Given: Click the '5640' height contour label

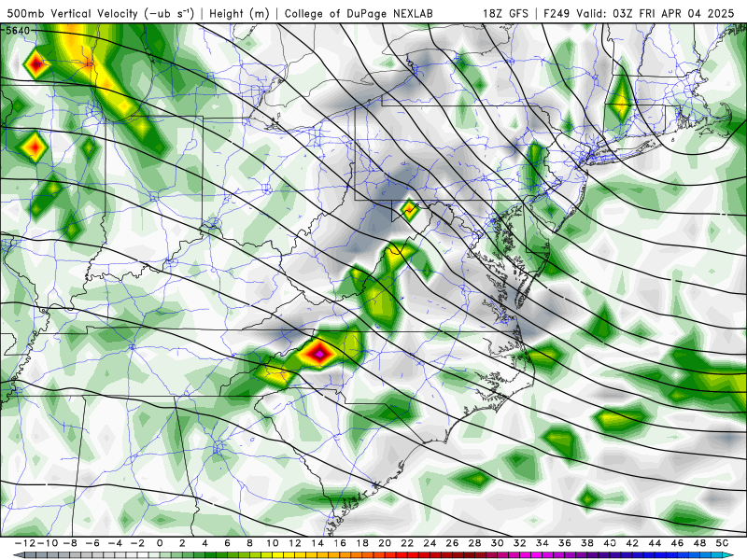Looking at the screenshot, I should coord(18,31).
